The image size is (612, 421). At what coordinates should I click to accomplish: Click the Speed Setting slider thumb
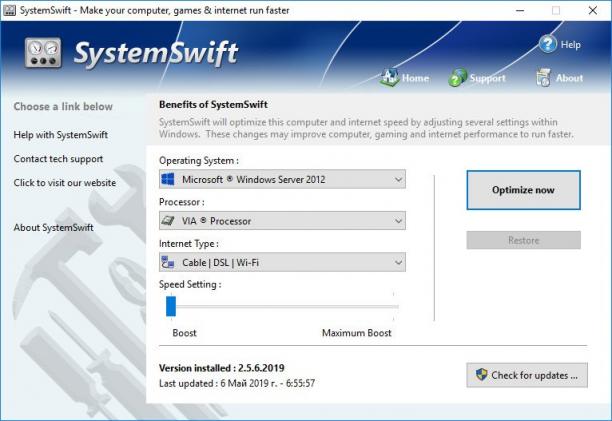[x=171, y=306]
